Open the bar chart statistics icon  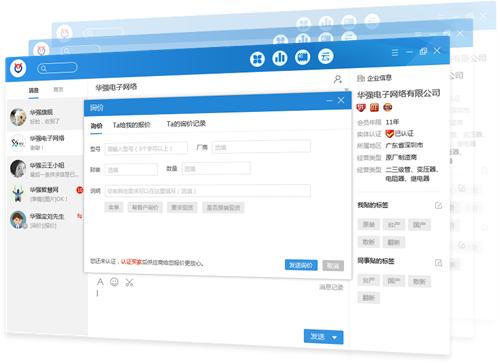(x=280, y=58)
